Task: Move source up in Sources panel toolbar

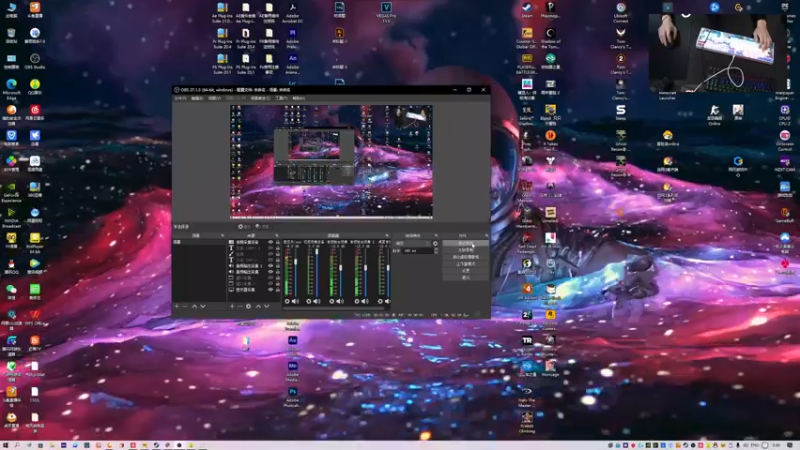Action: (x=258, y=306)
